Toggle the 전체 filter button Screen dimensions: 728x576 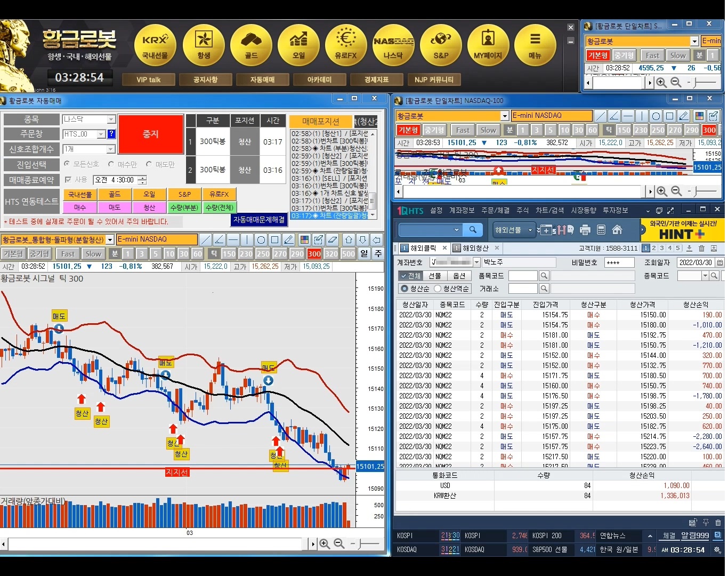[411, 276]
